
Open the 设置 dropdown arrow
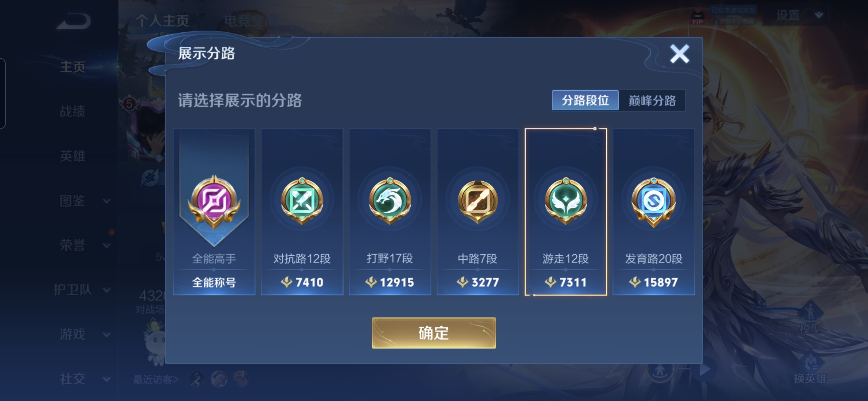819,15
